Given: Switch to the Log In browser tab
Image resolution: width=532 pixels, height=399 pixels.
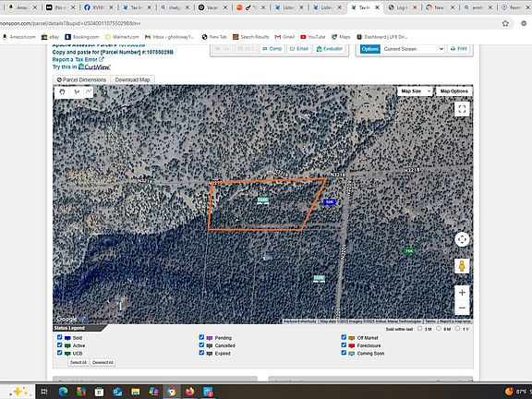Looking at the screenshot, I should click(403, 7).
